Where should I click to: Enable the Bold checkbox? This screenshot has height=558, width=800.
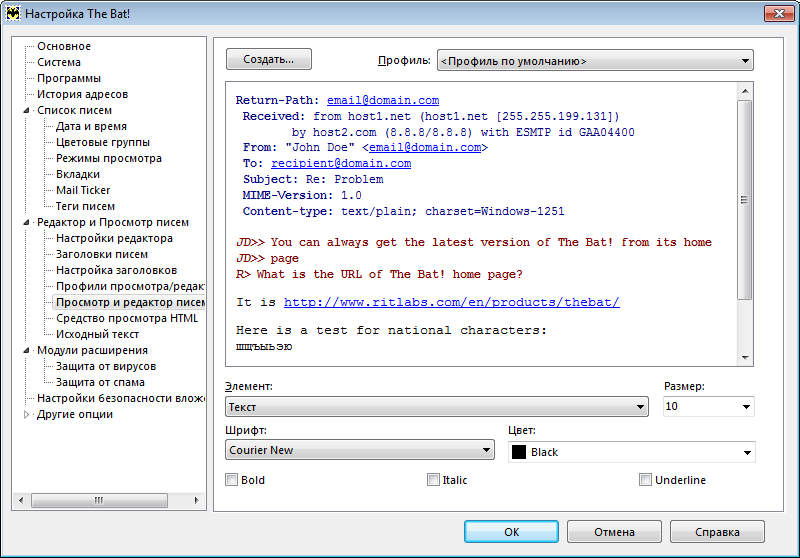(x=232, y=480)
